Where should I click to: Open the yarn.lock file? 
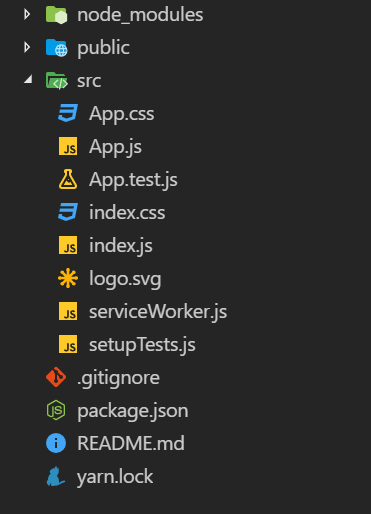tap(115, 477)
